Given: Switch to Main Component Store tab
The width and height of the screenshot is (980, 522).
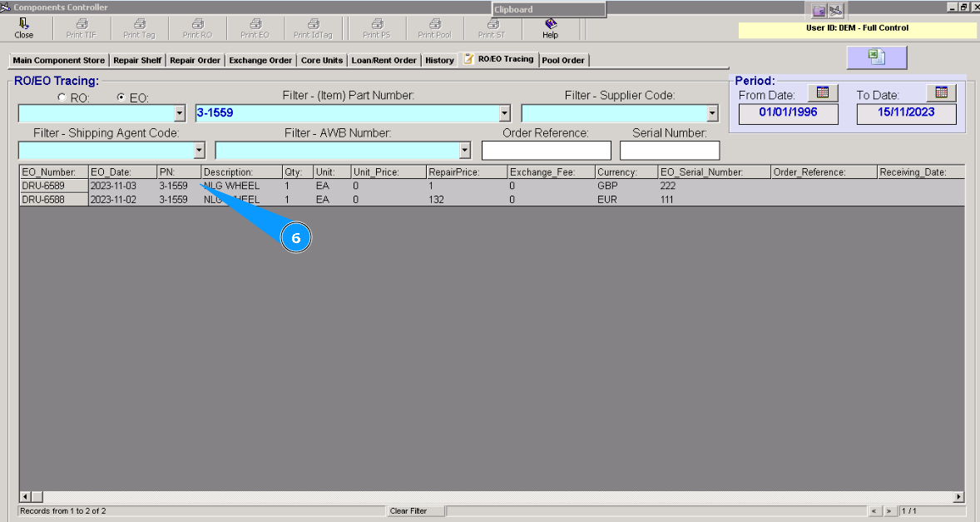Looking at the screenshot, I should coord(59,61).
